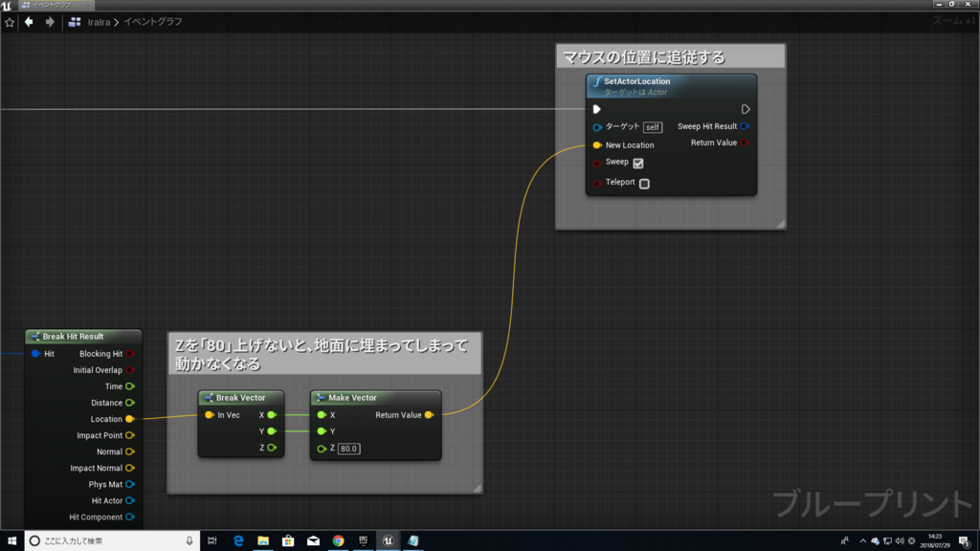
Task: Click the Normal output pin
Action: tap(129, 452)
